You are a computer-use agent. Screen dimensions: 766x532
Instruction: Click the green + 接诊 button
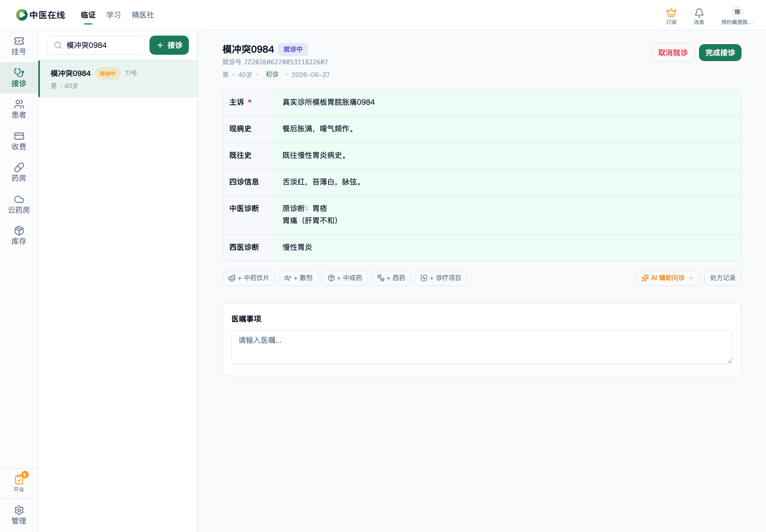tap(169, 45)
